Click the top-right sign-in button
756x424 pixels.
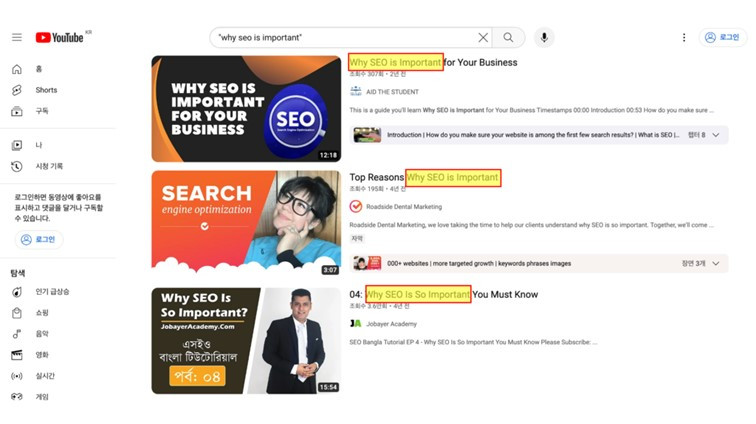(x=722, y=38)
